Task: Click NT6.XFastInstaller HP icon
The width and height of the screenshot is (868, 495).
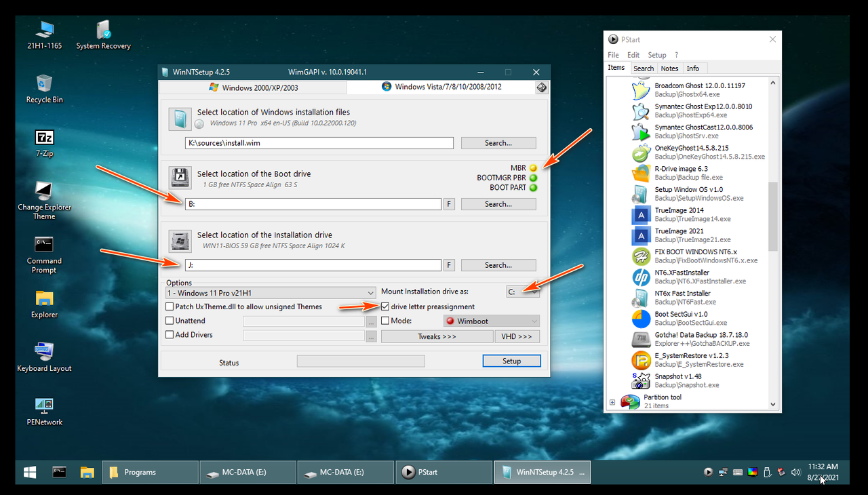Action: (x=641, y=277)
